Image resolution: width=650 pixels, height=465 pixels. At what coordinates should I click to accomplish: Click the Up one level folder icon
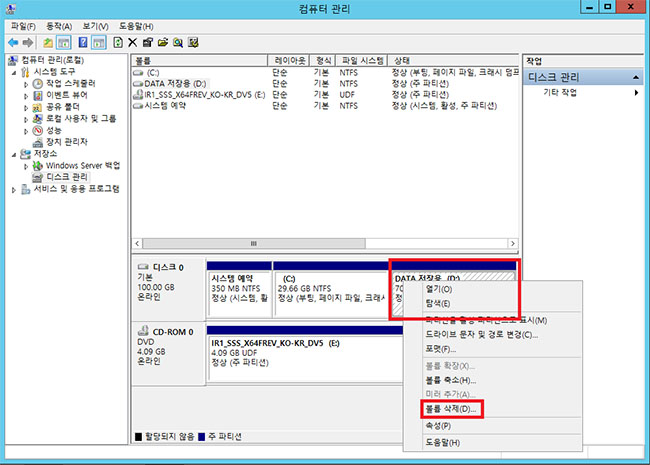coord(48,43)
